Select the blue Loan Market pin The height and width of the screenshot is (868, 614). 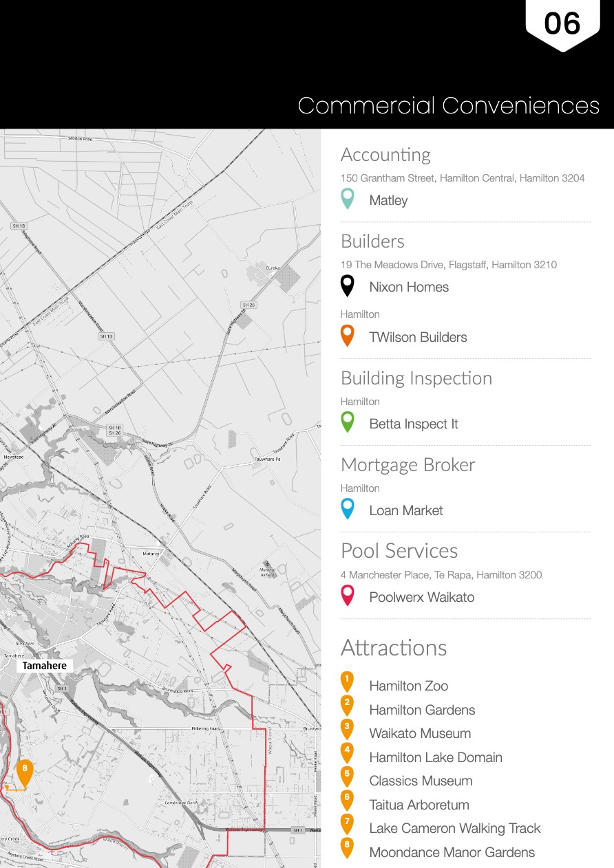348,508
